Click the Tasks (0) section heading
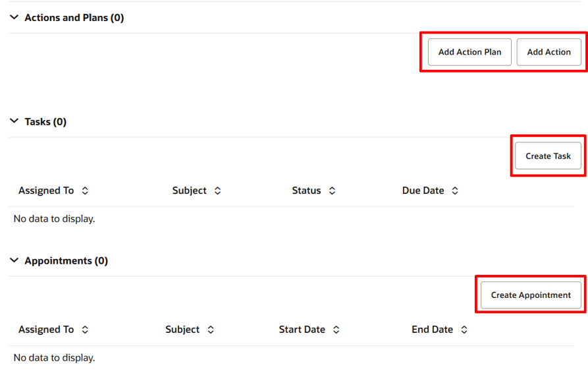 (x=45, y=121)
